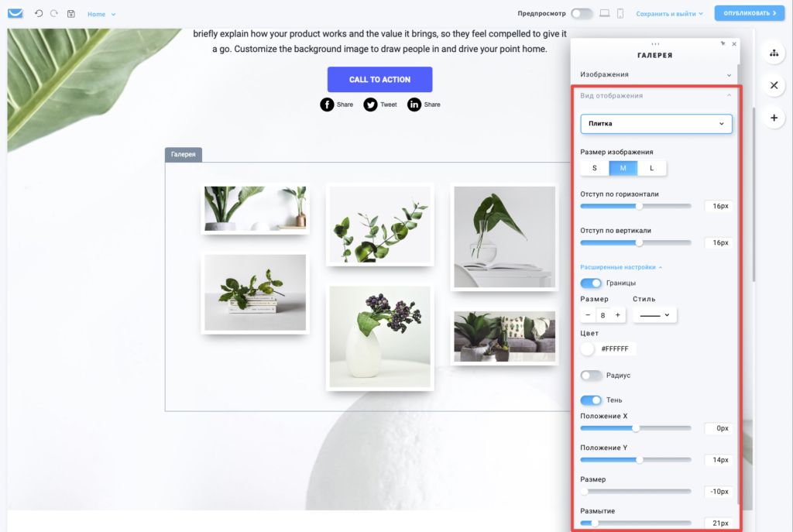Save the page using the disk icon
The width and height of the screenshot is (793, 532).
click(70, 14)
